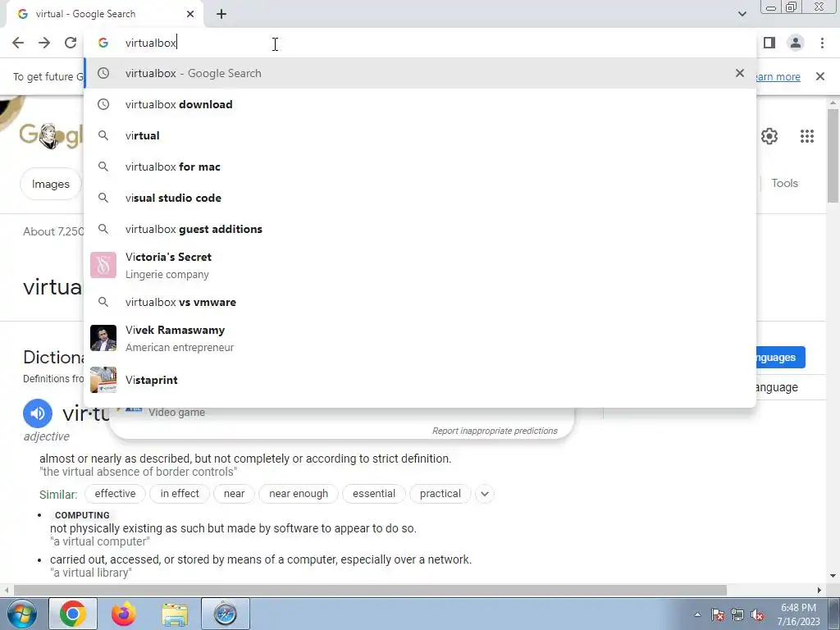This screenshot has width=840, height=630.
Task: Select the Vivek Ramaswamy suggestion
Action: pyautogui.click(x=420, y=339)
